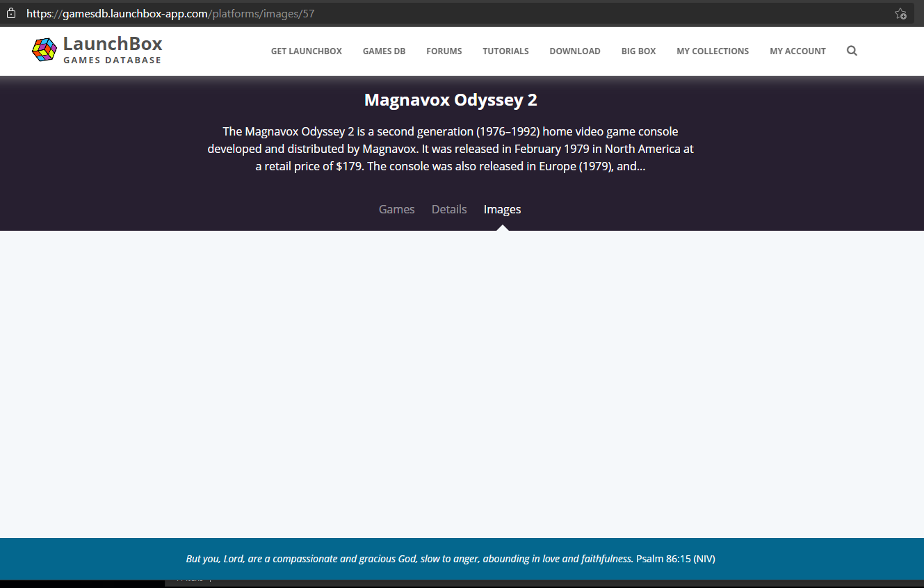
Task: Open MY ACCOUNT page
Action: 797,51
